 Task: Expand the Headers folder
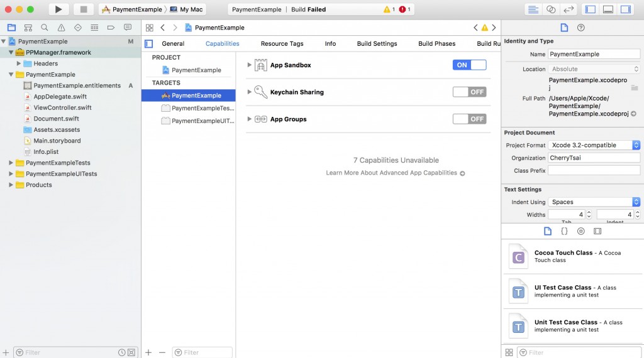(x=18, y=63)
